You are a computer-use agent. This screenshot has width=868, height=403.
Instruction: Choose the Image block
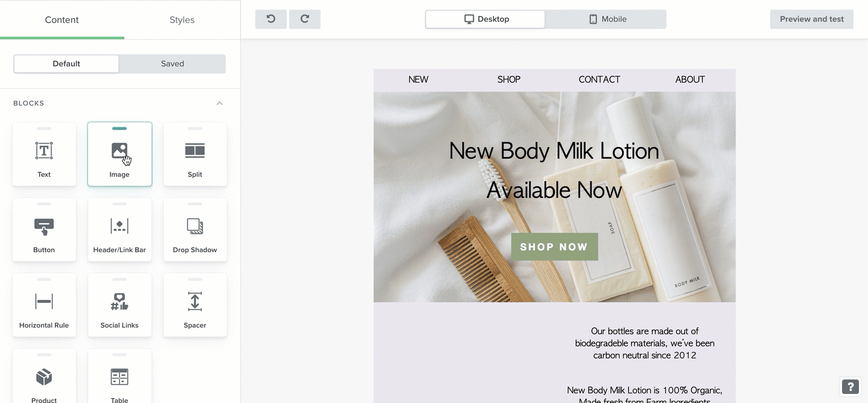120,154
